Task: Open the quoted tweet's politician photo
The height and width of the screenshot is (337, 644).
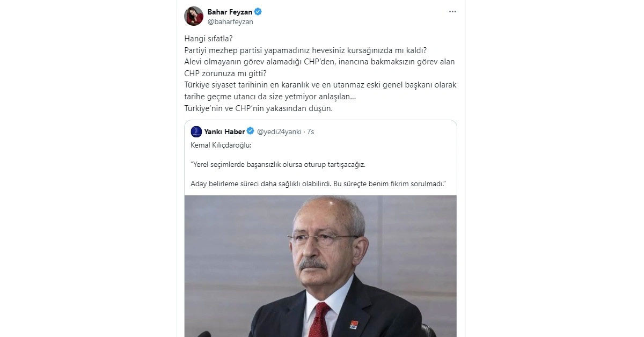Action: click(x=320, y=266)
